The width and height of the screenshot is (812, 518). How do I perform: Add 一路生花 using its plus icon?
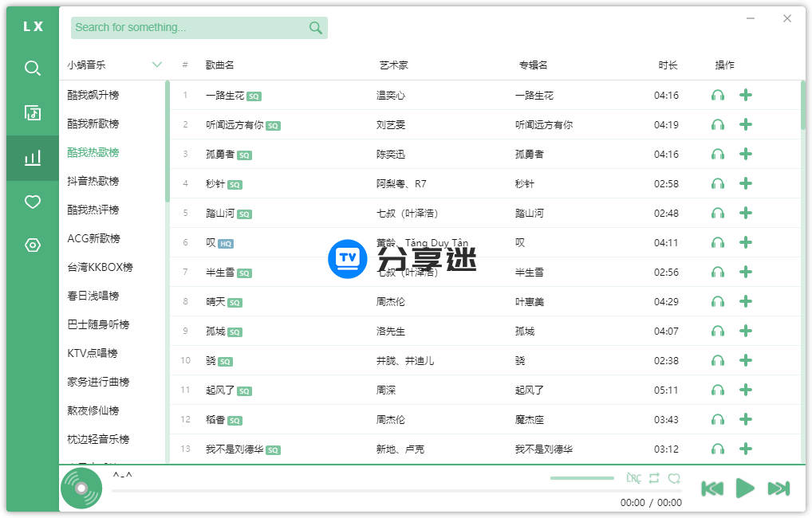(x=745, y=95)
